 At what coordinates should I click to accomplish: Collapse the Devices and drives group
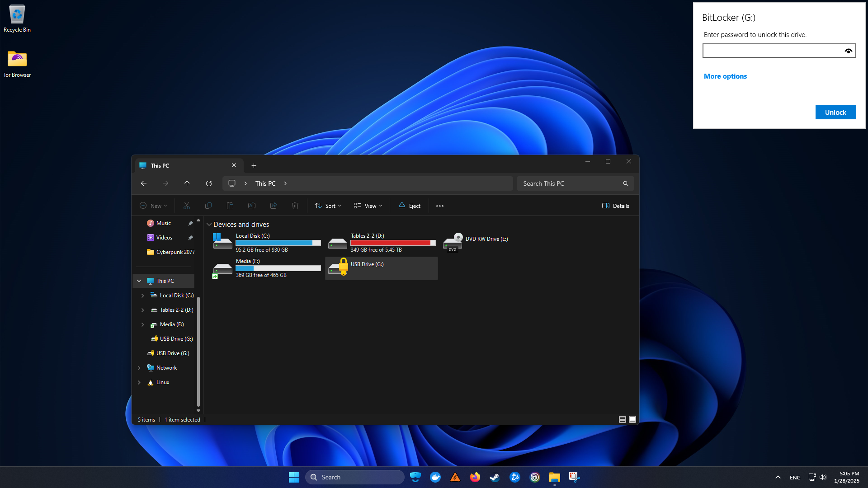coord(209,225)
